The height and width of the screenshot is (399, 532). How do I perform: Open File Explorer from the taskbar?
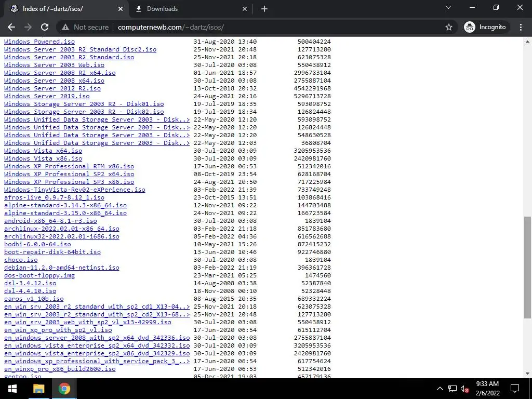click(38, 389)
